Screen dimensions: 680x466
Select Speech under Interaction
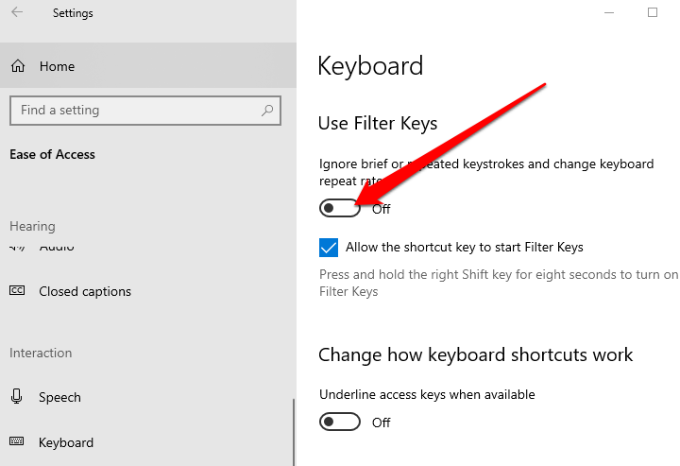coord(60,397)
